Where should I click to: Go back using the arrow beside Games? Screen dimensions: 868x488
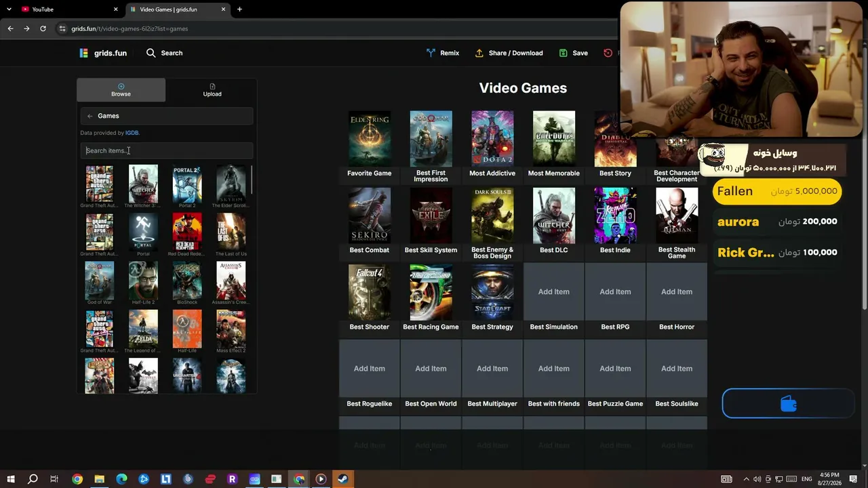[90, 116]
